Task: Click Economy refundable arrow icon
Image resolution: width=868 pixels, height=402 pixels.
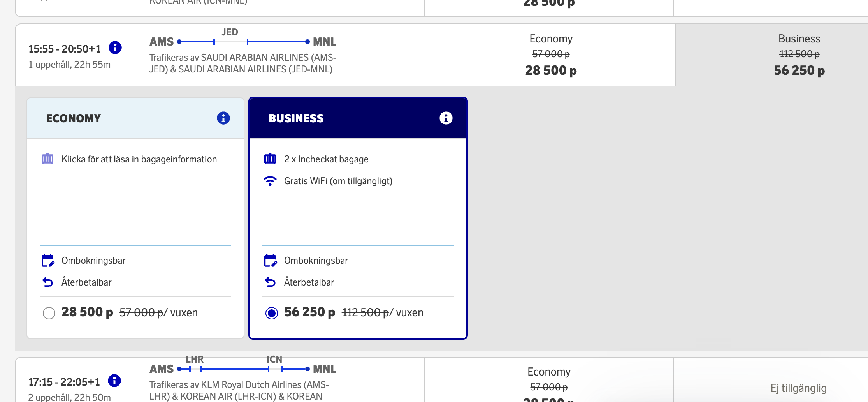Action: [x=47, y=282]
